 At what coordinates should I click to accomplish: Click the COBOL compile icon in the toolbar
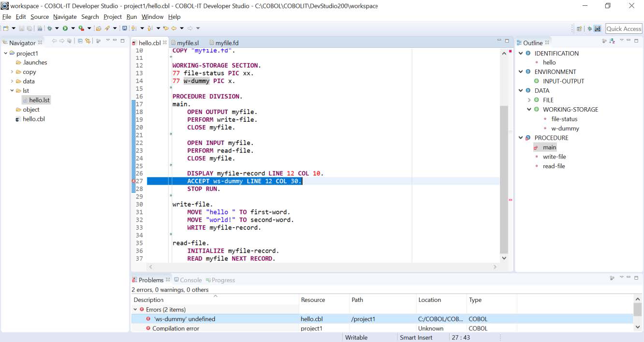[x=40, y=28]
